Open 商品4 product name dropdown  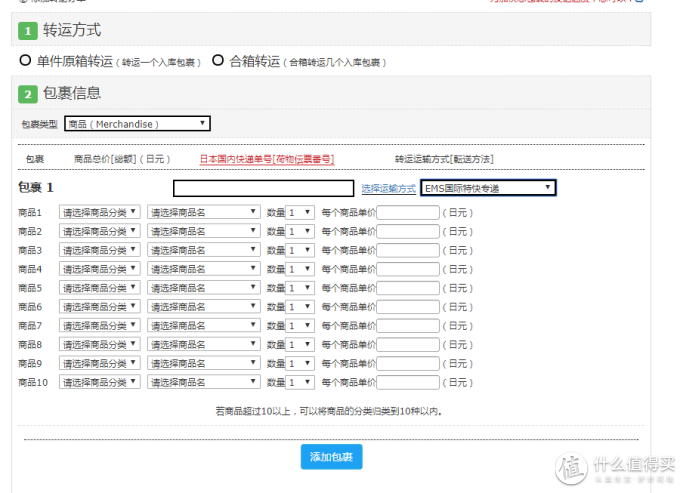[x=204, y=269]
